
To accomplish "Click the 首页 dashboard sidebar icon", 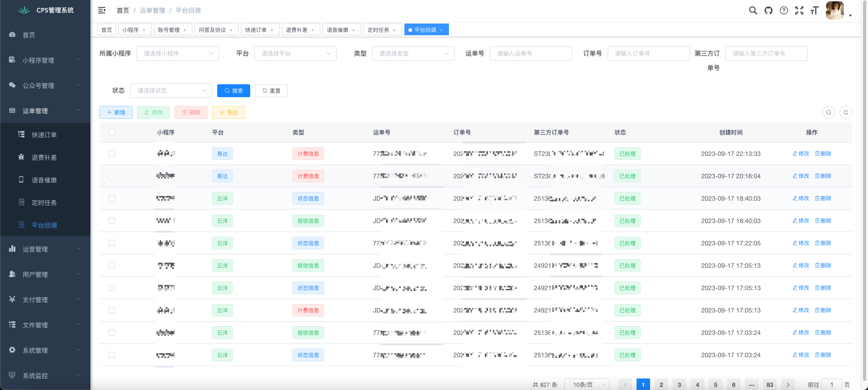I will (12, 35).
